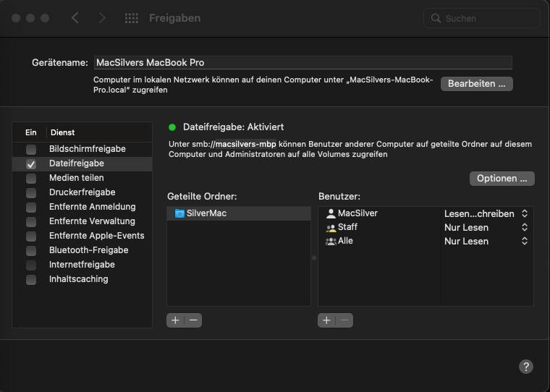
Task: Open help with the question mark button
Action: tap(526, 367)
